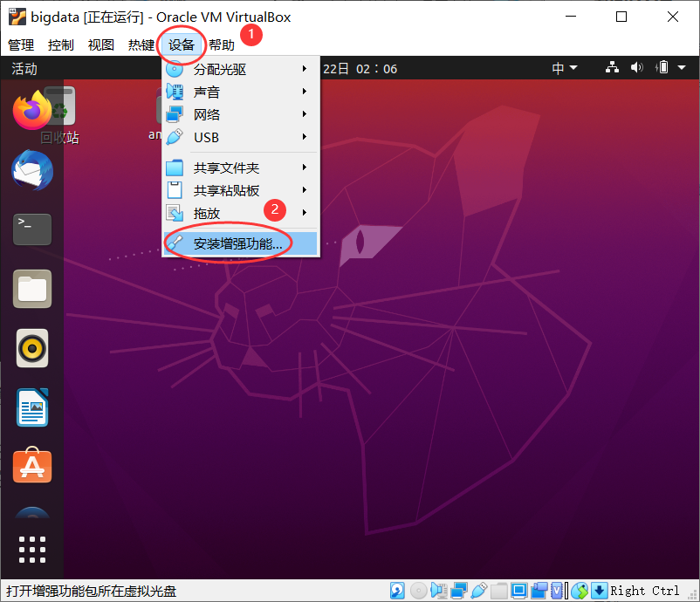
Task: Click keyboard capture arrow indicator
Action: pyautogui.click(x=600, y=591)
